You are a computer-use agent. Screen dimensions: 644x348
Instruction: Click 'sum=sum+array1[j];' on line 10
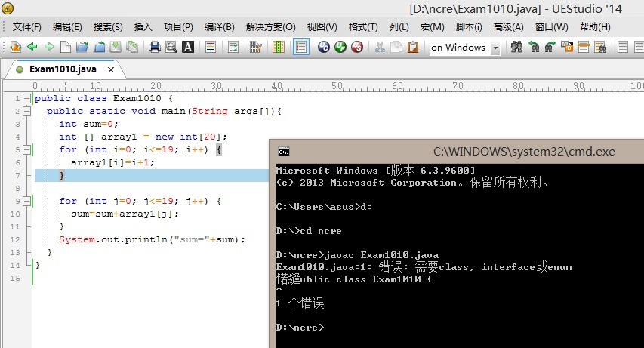click(x=125, y=214)
